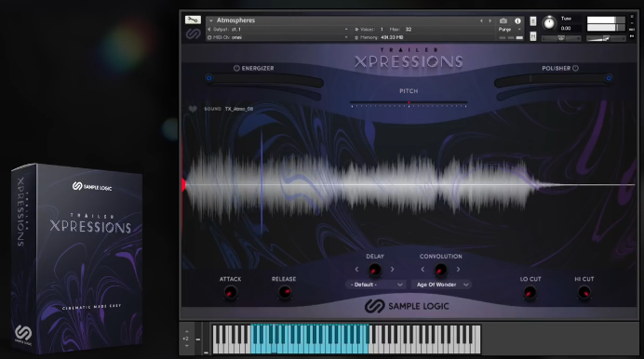Screen dimensions: 644x359
Task: Click the TX_Atmo_08 sound name
Action: (x=239, y=109)
